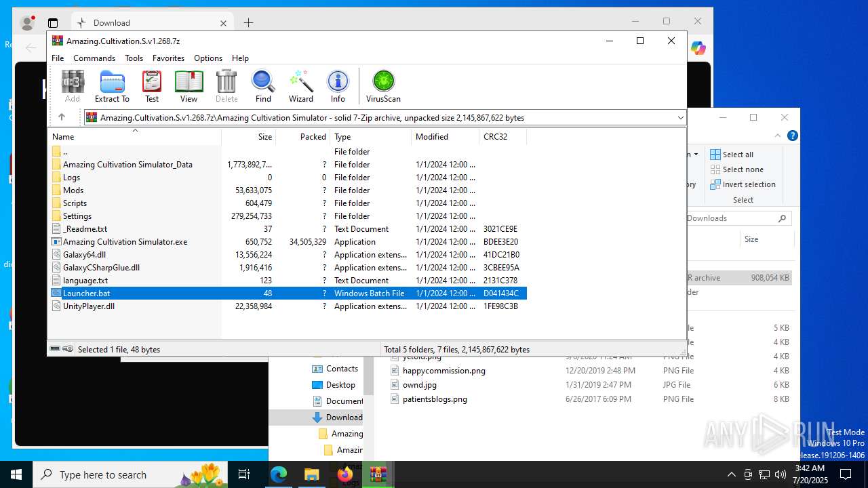This screenshot has width=868, height=488.
Task: Open happycommission.png in Explorer
Action: [444, 371]
